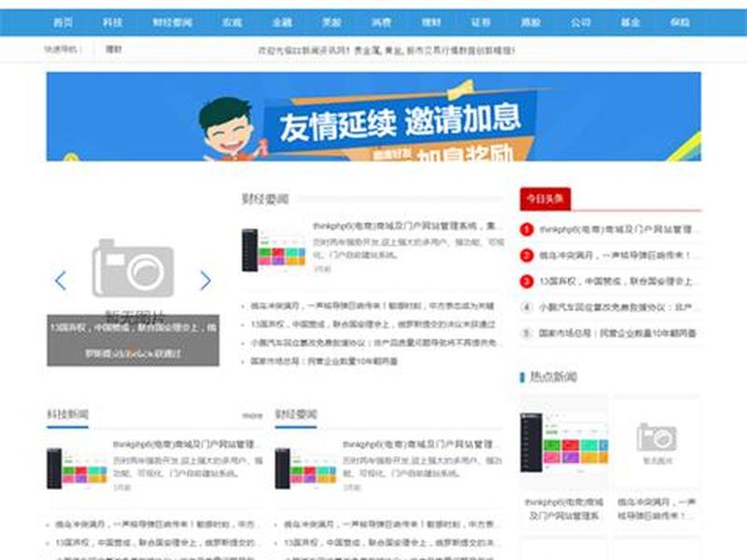Open the 科技 nav item

(113, 22)
